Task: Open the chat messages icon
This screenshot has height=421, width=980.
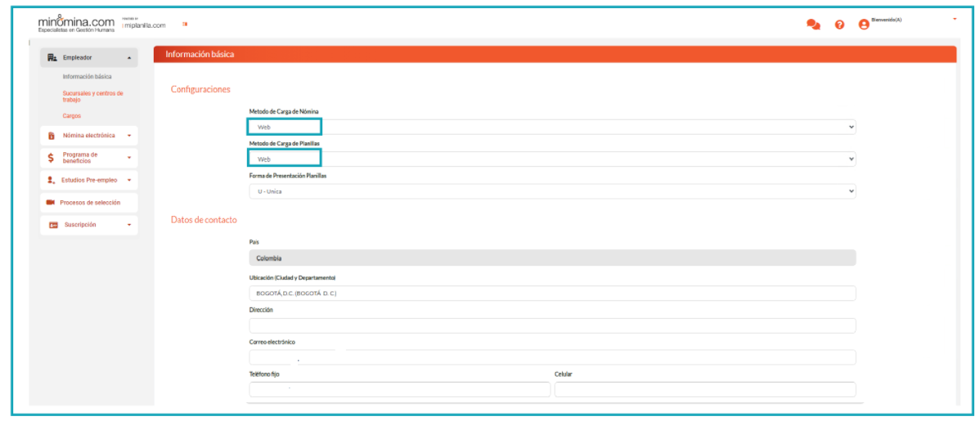Action: (813, 25)
